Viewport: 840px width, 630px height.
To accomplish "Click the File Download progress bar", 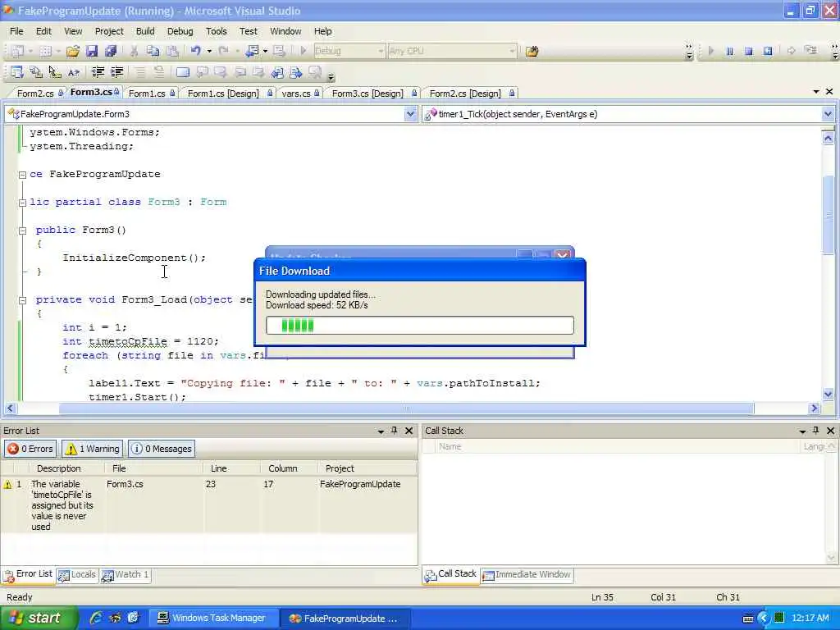I will pos(419,325).
